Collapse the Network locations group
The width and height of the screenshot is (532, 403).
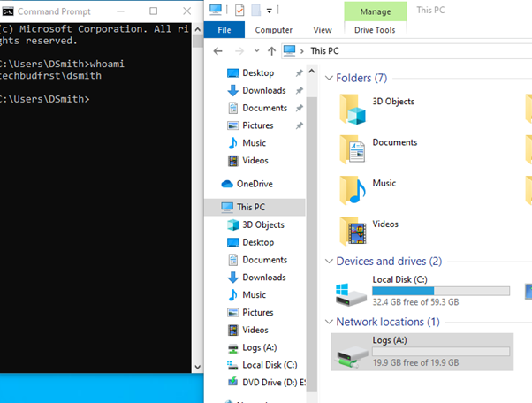pos(329,323)
